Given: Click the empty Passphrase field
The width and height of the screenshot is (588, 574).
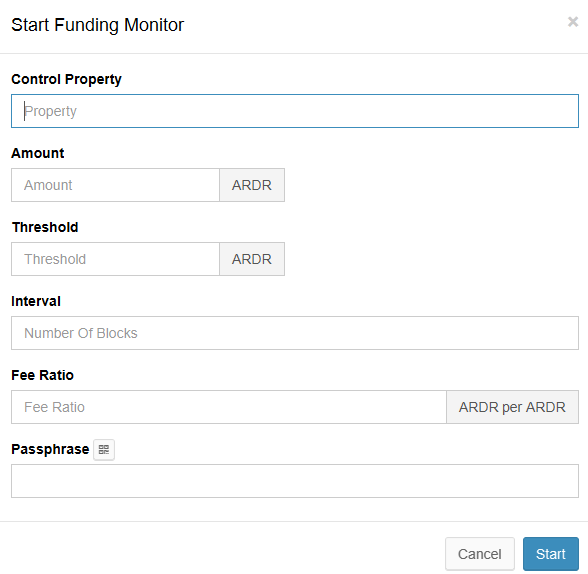Looking at the screenshot, I should [x=295, y=481].
